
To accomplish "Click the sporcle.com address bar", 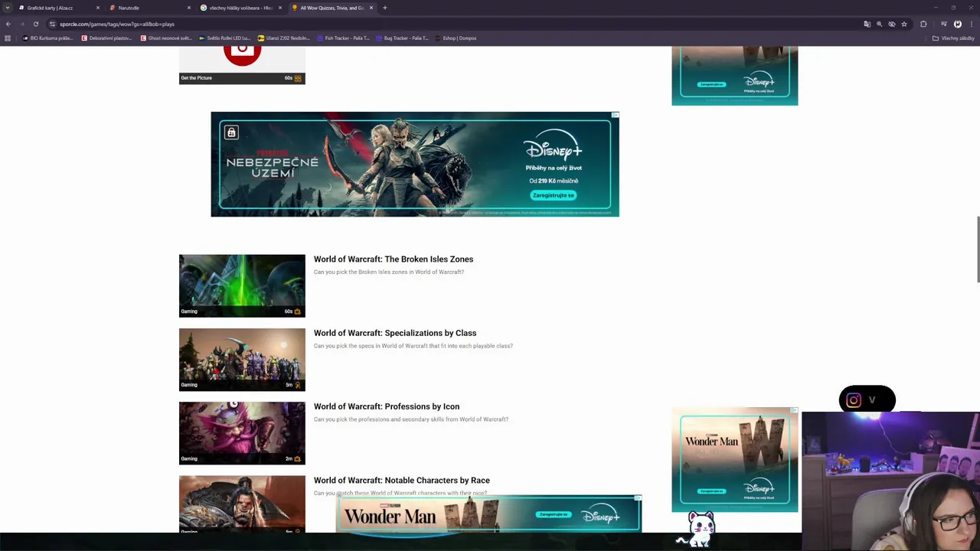I will coord(459,24).
